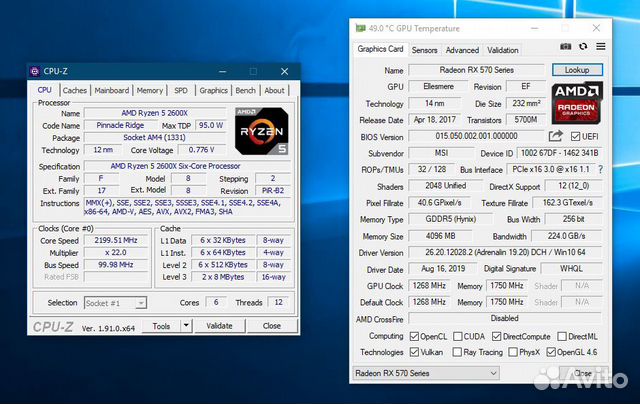Switch to the SPD tab in CPU-Z
Screen dimensions: 640x404
pos(181,91)
